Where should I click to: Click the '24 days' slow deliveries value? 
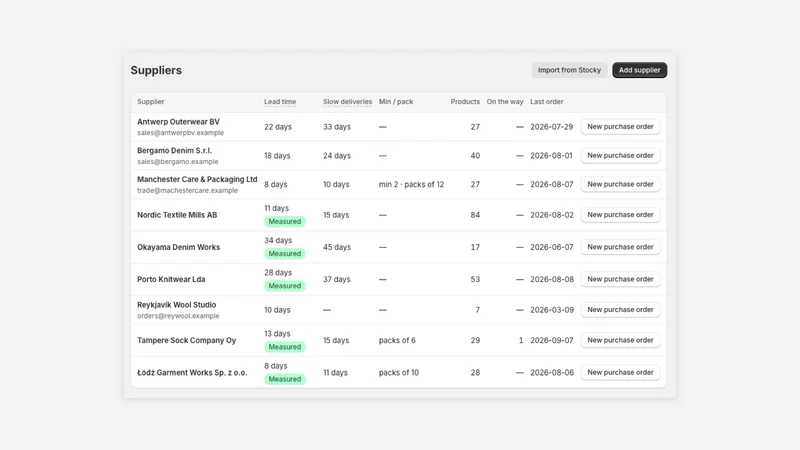pos(337,156)
